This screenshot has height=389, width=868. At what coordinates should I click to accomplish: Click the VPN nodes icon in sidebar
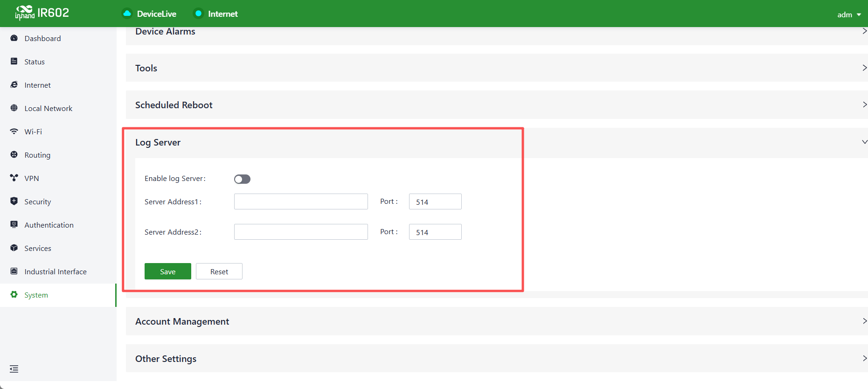(14, 178)
